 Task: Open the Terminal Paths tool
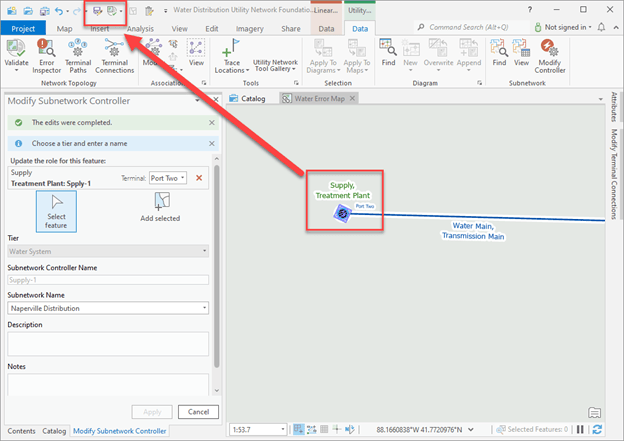(x=78, y=56)
